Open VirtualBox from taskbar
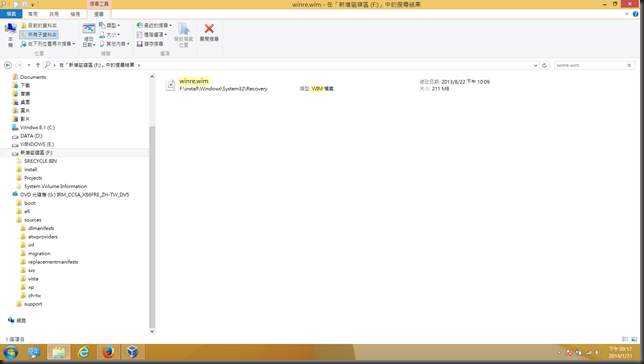644x364 pixels. click(132, 352)
